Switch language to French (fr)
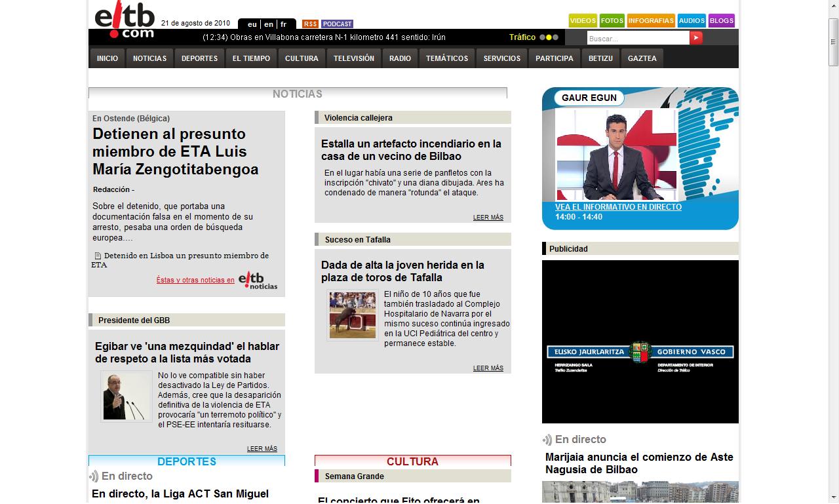 284,24
